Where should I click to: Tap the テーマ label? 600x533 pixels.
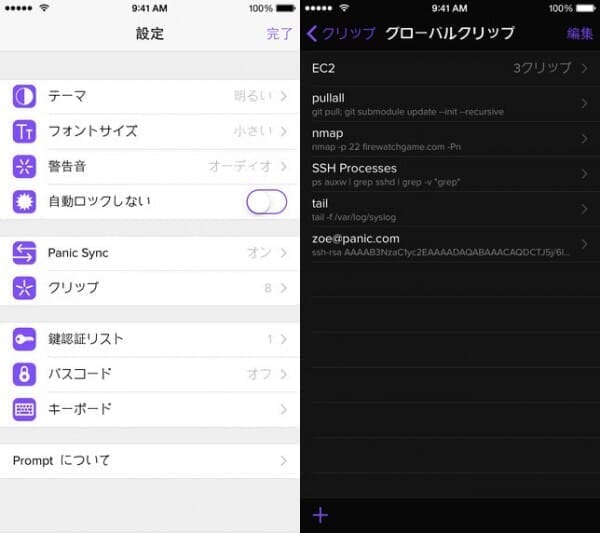click(x=67, y=96)
